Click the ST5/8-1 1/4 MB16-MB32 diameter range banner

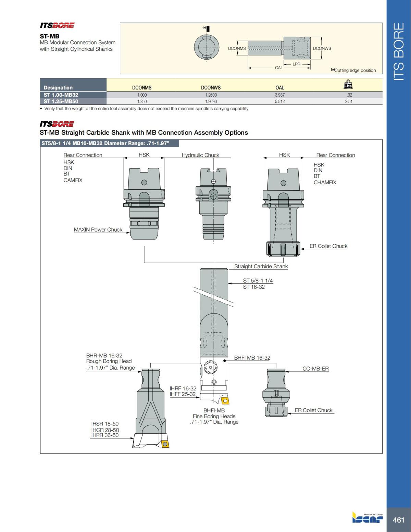110,143
